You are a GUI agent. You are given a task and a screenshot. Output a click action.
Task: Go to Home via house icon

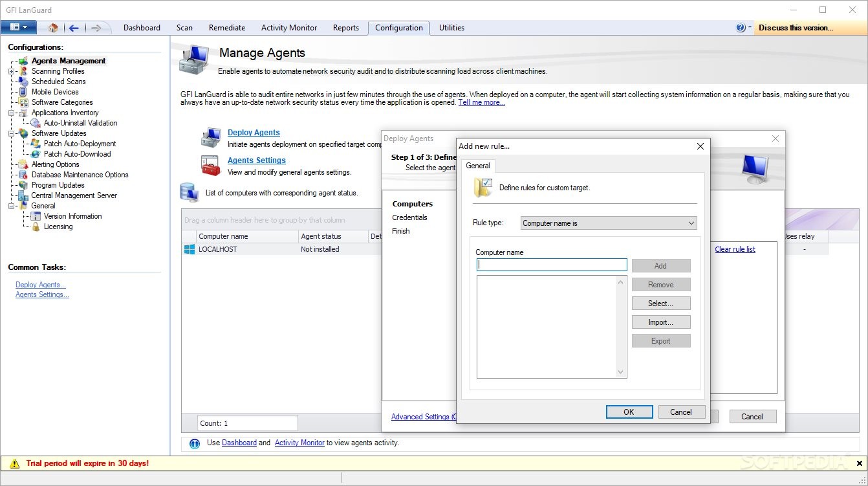(x=53, y=27)
